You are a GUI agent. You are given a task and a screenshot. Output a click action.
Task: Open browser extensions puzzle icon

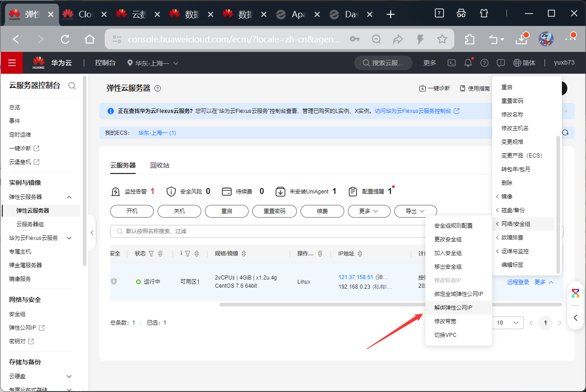click(x=469, y=40)
